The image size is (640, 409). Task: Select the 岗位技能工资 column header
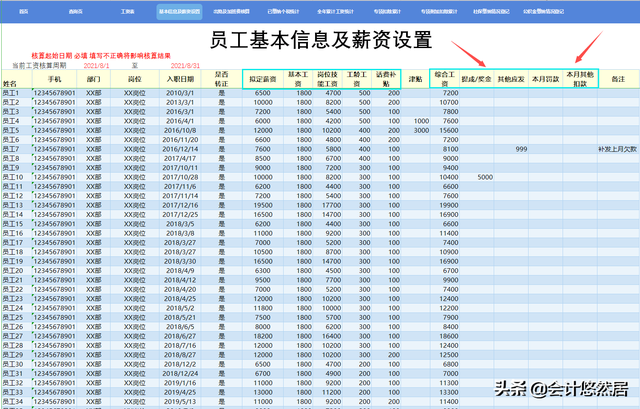[x=327, y=79]
